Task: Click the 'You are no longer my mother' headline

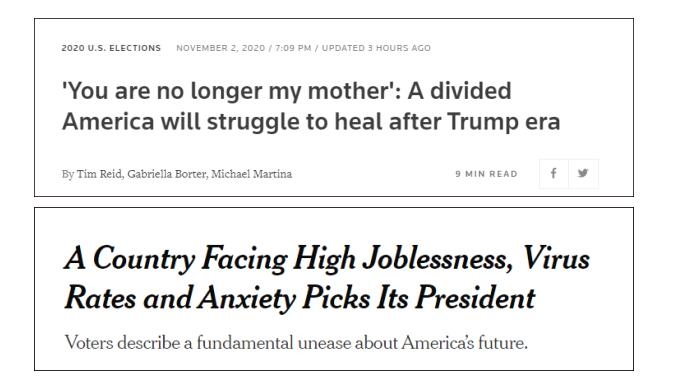Action: coord(287,92)
